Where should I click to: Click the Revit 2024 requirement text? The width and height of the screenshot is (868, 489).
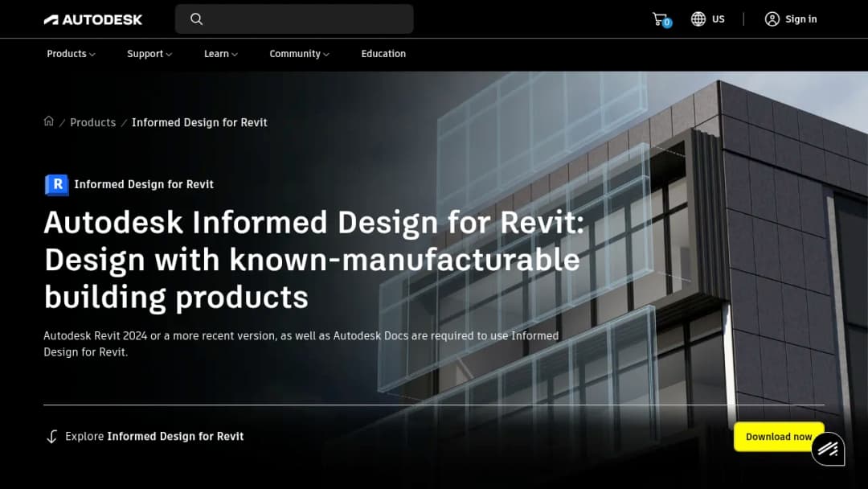[x=301, y=343]
